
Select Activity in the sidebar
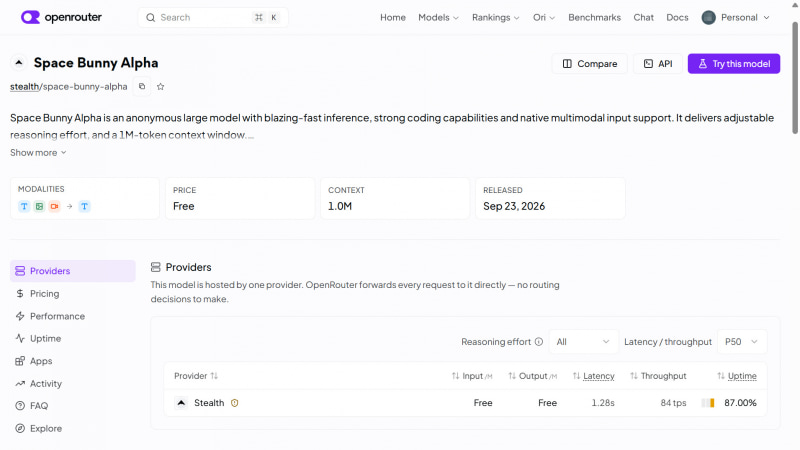click(x=73, y=383)
